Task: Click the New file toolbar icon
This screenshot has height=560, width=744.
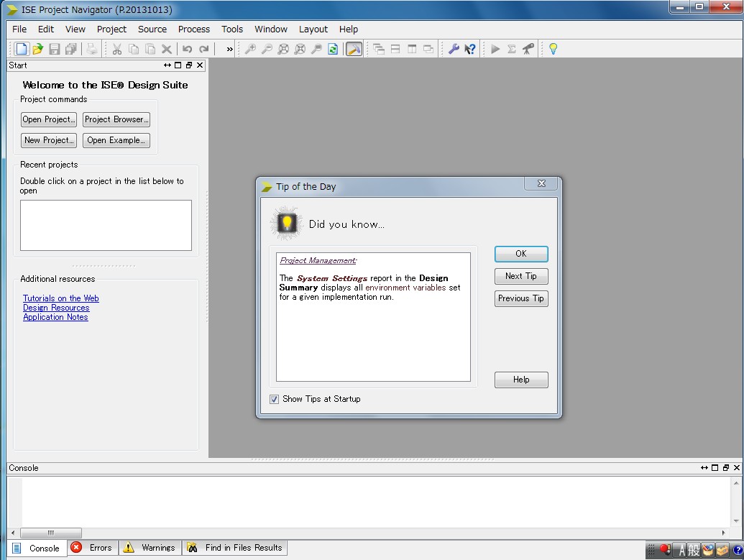Action: [x=22, y=49]
